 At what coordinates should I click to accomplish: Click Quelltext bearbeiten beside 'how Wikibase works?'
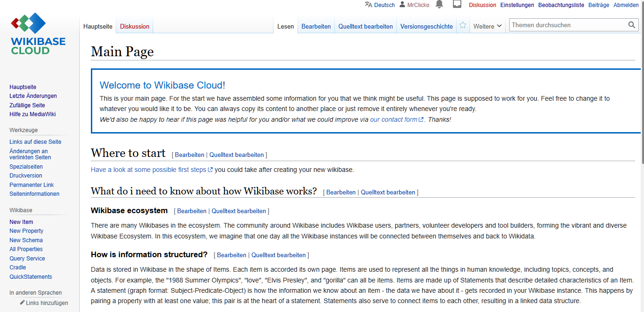(x=388, y=192)
